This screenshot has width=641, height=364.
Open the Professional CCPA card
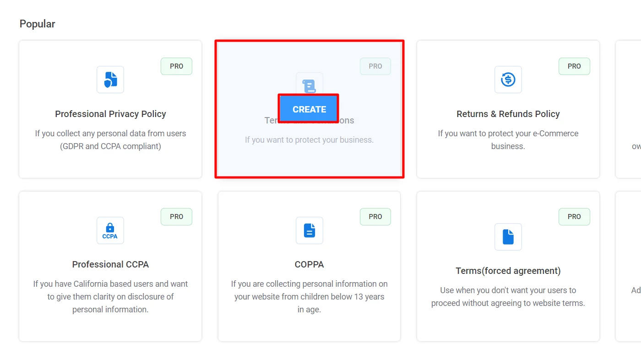point(110,265)
